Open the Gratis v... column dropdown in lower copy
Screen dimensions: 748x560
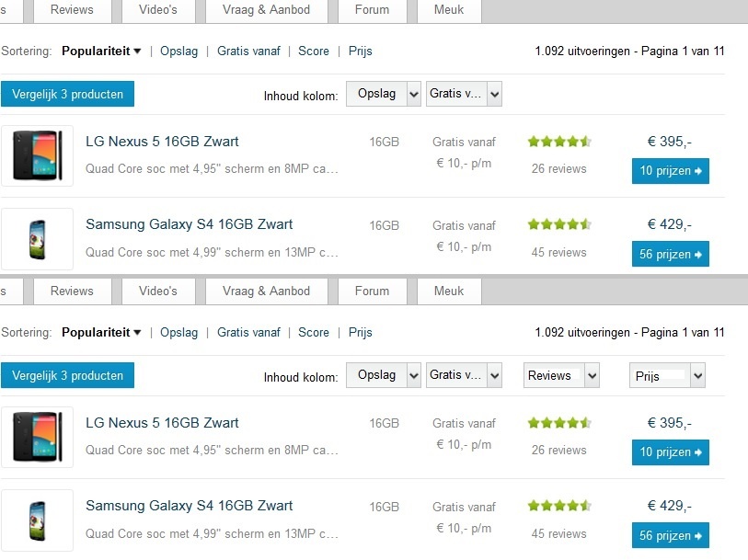pos(464,375)
